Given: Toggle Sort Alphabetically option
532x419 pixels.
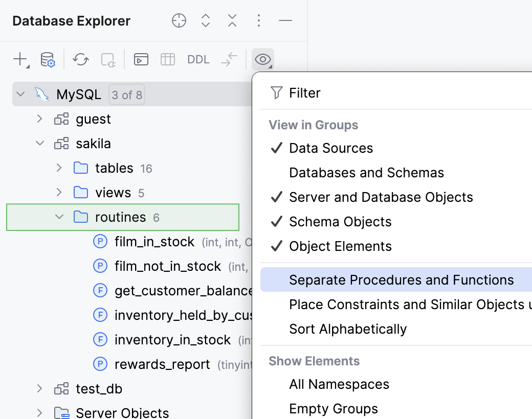Looking at the screenshot, I should pyautogui.click(x=348, y=329).
